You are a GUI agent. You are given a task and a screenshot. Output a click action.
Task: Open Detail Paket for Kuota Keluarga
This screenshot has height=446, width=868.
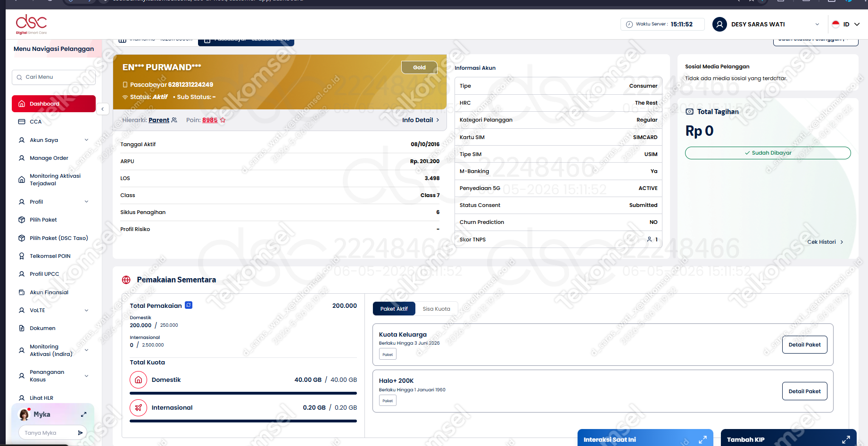coord(805,345)
